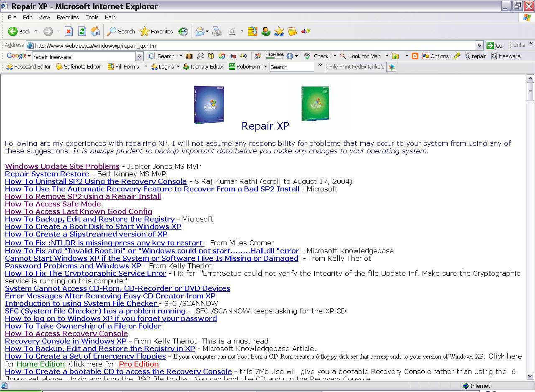Open 'Windows Update Site Problems' link
Screen dimensions: 535x392
(62, 166)
